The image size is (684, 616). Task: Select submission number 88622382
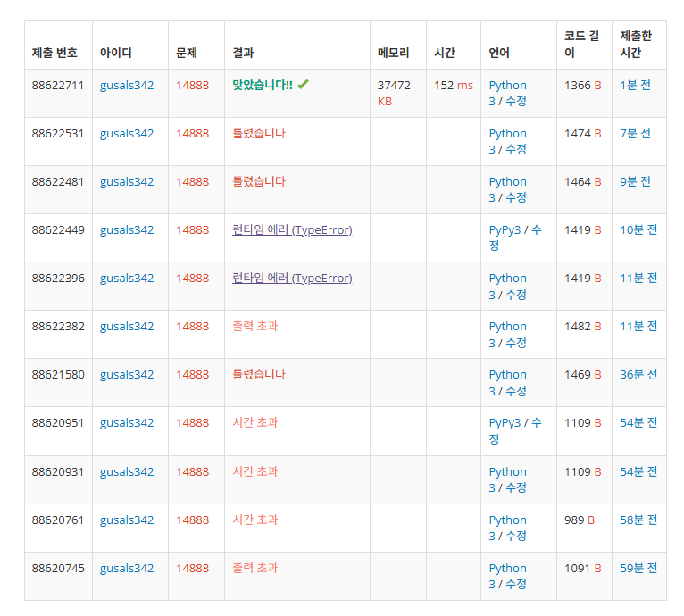coord(58,327)
